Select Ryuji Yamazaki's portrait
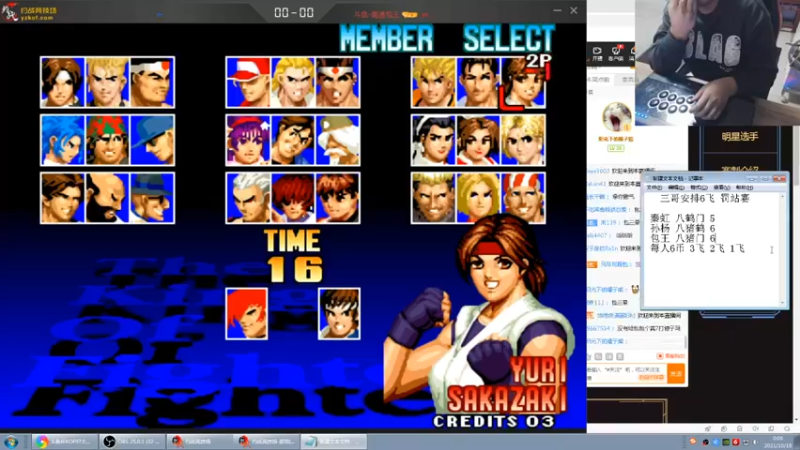800x450 pixels. [x=434, y=198]
